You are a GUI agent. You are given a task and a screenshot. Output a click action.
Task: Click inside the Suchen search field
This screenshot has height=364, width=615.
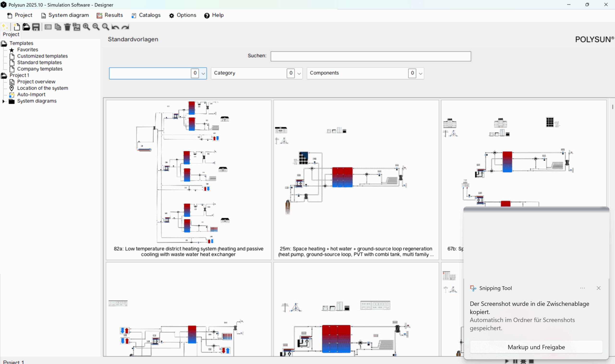[x=370, y=56]
